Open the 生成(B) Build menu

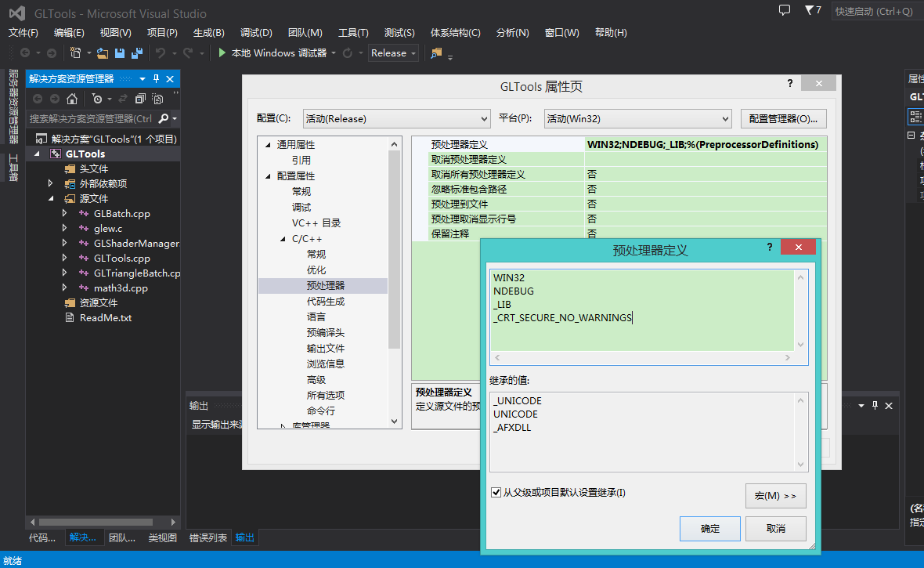click(x=208, y=33)
